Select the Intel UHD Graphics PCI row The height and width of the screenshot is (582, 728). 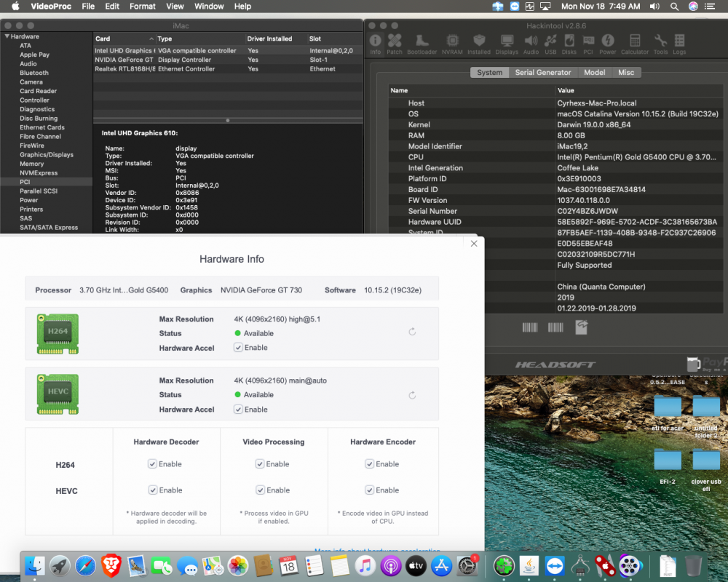227,51
